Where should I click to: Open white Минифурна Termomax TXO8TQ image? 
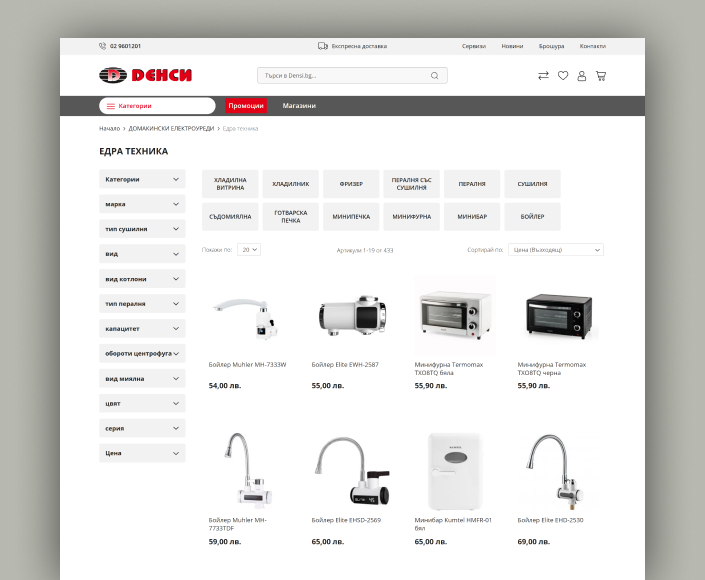455,316
